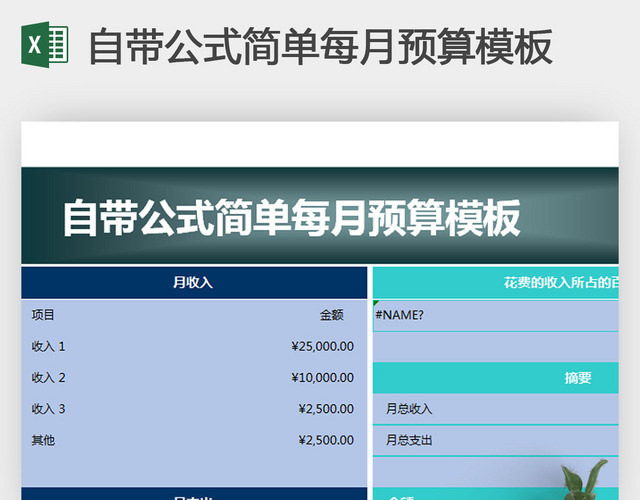Select the 摘要 header cell
The image size is (640, 500).
point(496,378)
